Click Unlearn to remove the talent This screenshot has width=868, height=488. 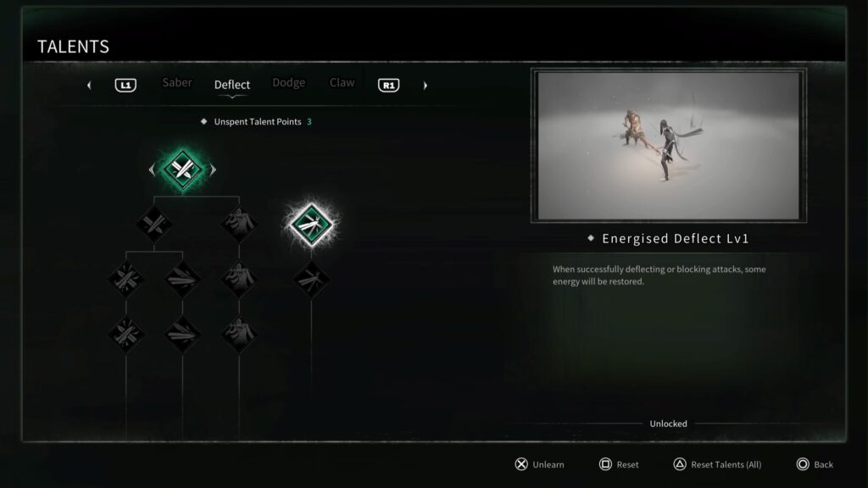click(x=540, y=464)
